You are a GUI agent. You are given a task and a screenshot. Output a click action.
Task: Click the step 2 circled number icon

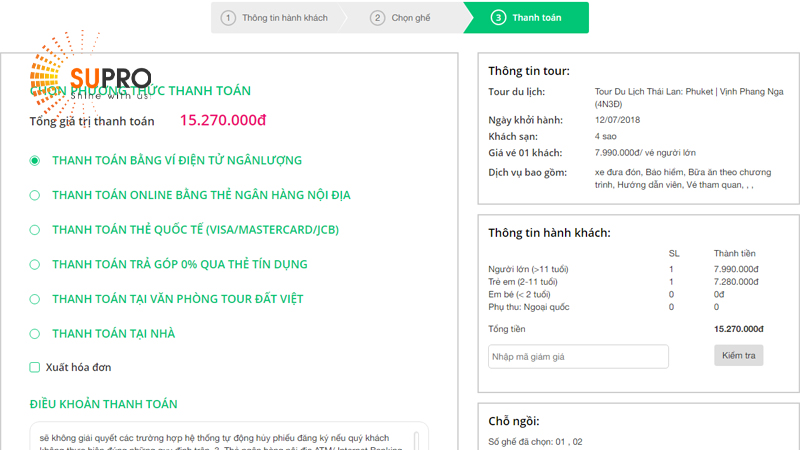pyautogui.click(x=377, y=18)
